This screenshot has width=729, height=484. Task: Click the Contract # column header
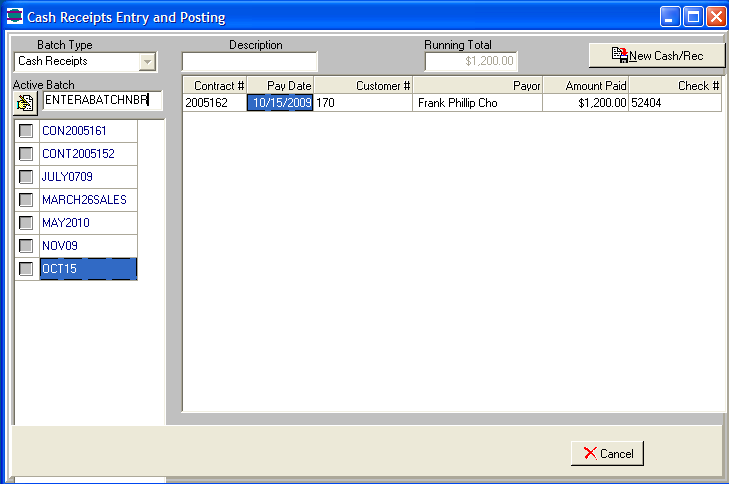(215, 86)
